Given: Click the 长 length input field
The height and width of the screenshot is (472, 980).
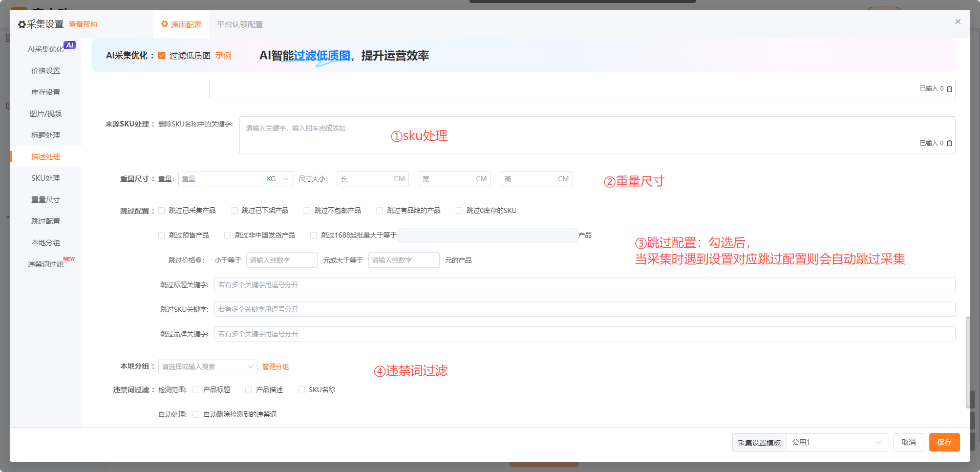Looking at the screenshot, I should pyautogui.click(x=373, y=179).
